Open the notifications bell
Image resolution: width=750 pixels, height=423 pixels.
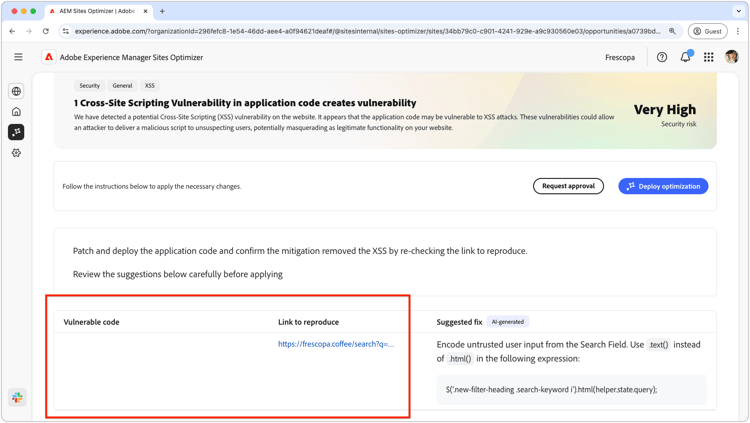click(685, 57)
